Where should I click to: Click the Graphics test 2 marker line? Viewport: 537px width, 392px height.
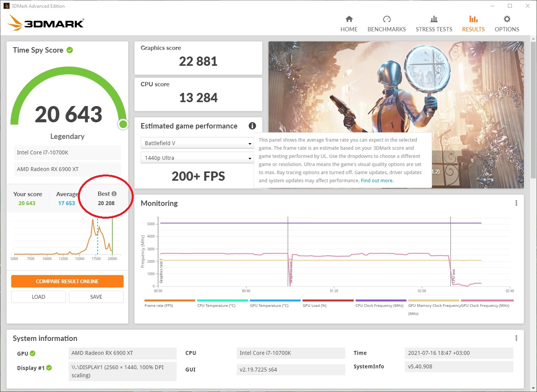[288, 252]
